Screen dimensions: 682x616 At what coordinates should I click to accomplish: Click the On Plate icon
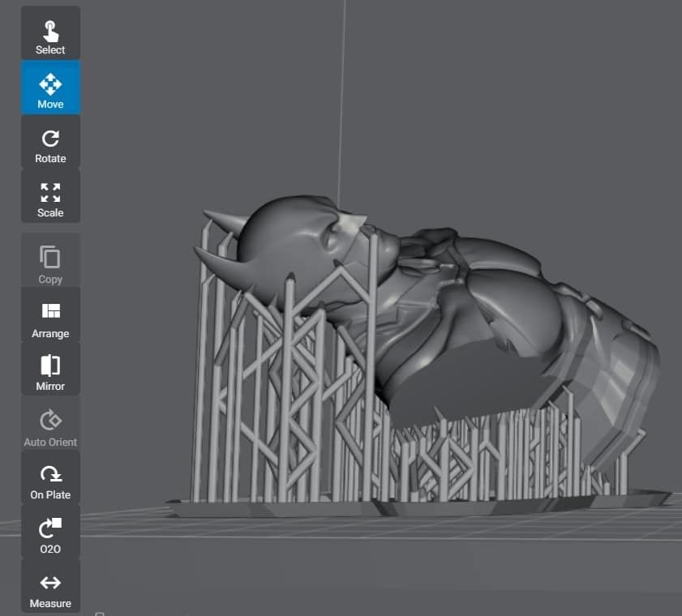[49, 477]
